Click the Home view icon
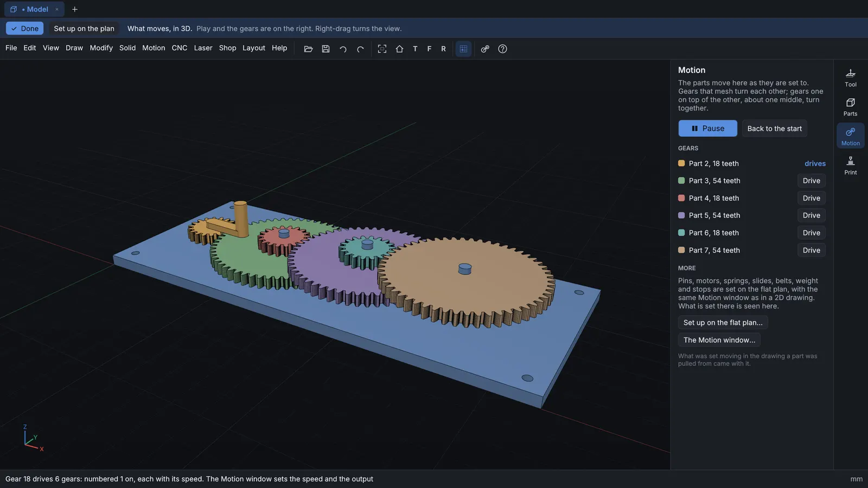This screenshot has width=868, height=488. 399,49
